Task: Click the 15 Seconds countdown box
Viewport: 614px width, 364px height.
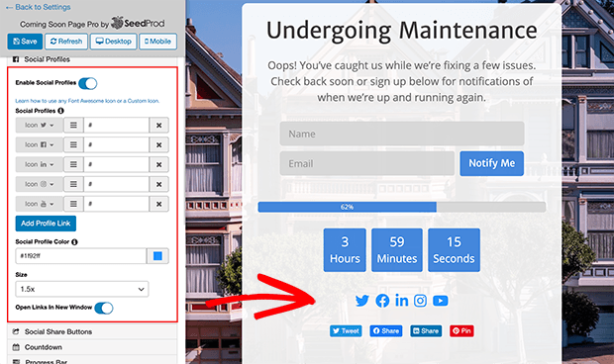Action: click(x=454, y=250)
